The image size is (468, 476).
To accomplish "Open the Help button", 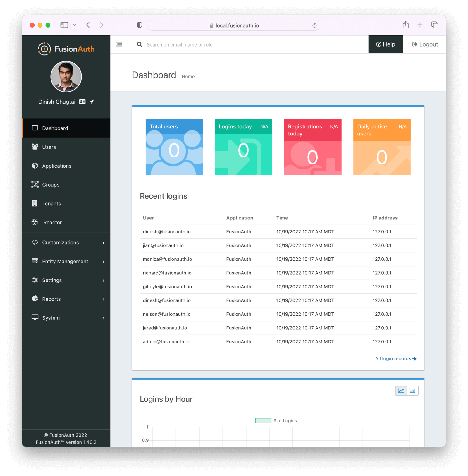I will tap(386, 44).
